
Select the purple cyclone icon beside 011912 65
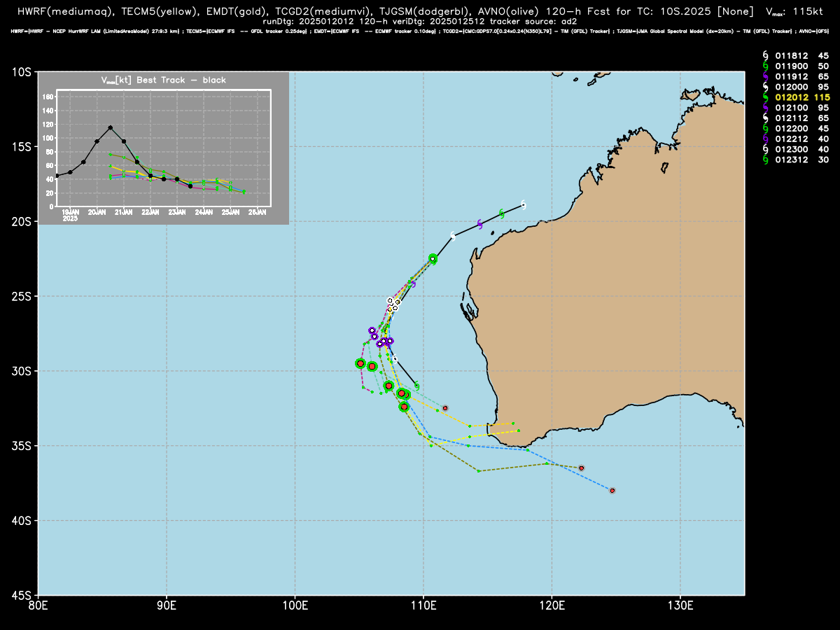[766, 76]
